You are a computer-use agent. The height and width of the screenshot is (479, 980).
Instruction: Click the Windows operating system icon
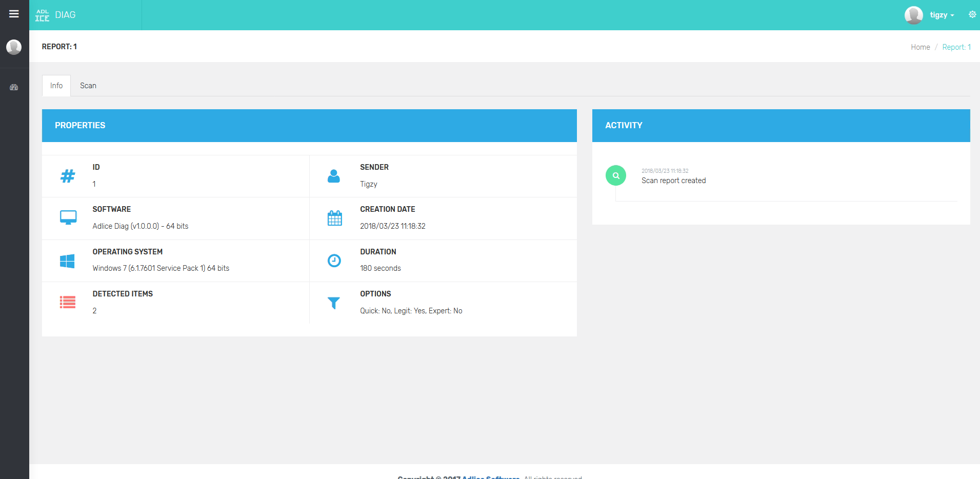67,261
